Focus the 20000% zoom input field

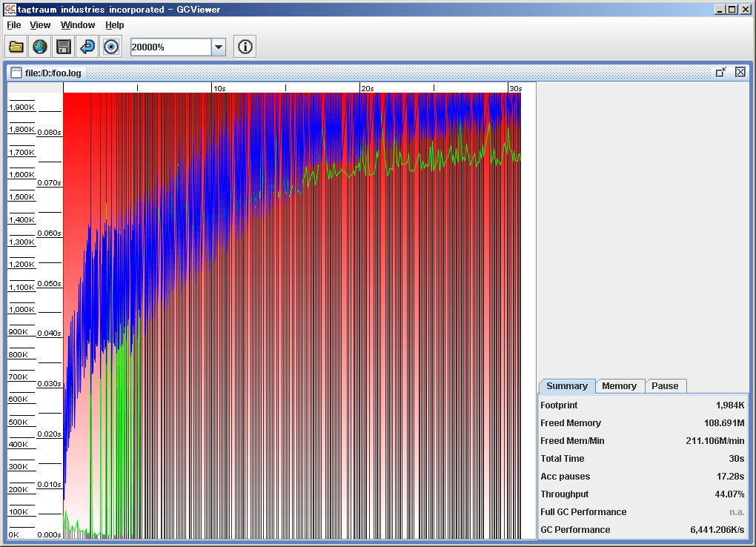[x=170, y=47]
